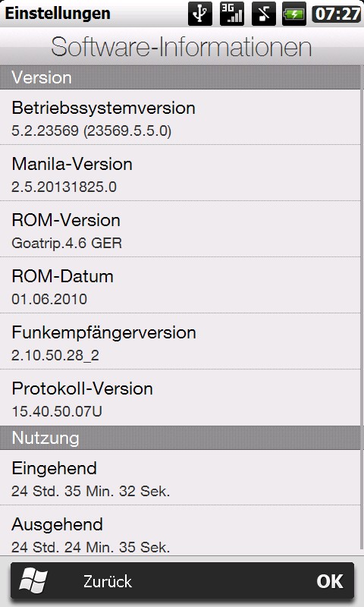This screenshot has height=607, width=364.
Task: Open the 3G signal strength indicator
Action: (232, 14)
